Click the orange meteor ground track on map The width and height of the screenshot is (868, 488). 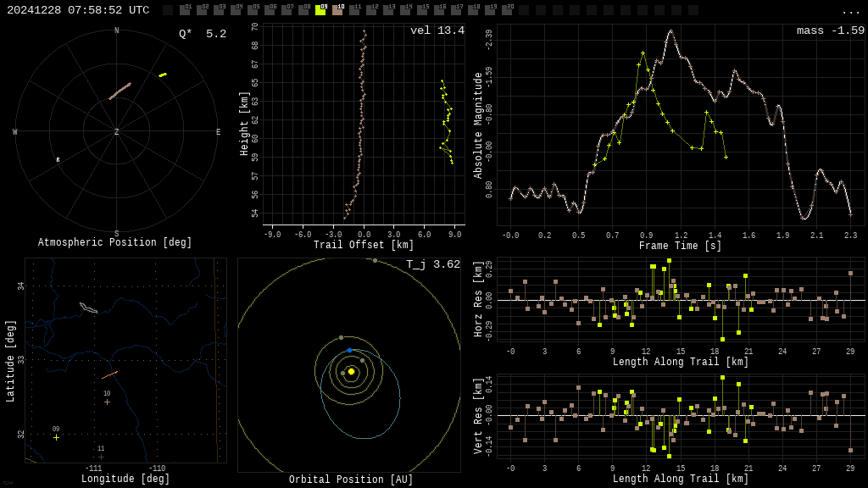109,374
